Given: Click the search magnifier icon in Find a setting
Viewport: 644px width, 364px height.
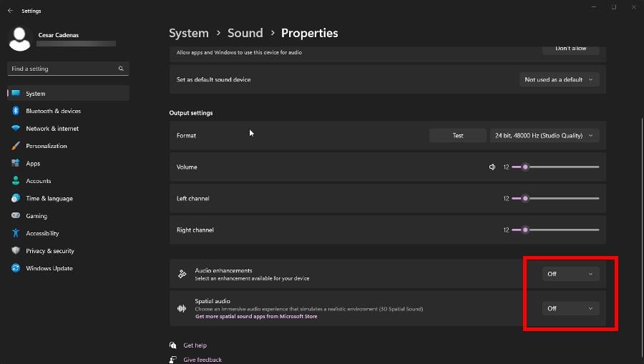Looking at the screenshot, I should click(121, 69).
